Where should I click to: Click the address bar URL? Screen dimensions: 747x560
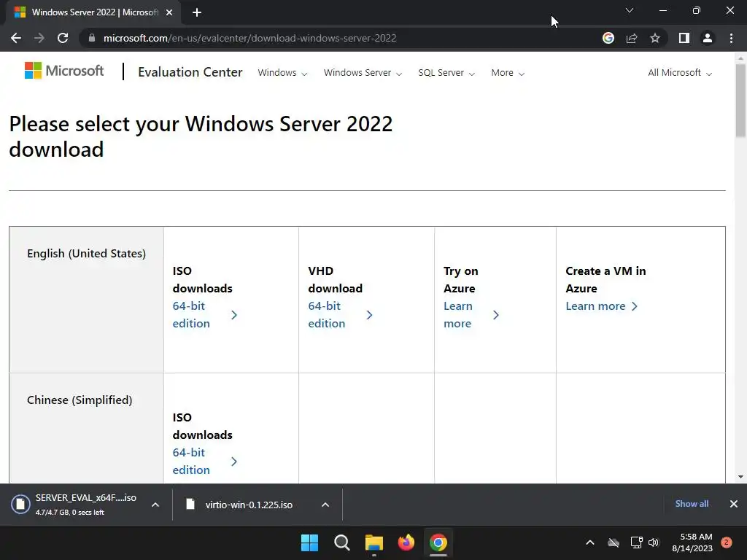click(249, 38)
